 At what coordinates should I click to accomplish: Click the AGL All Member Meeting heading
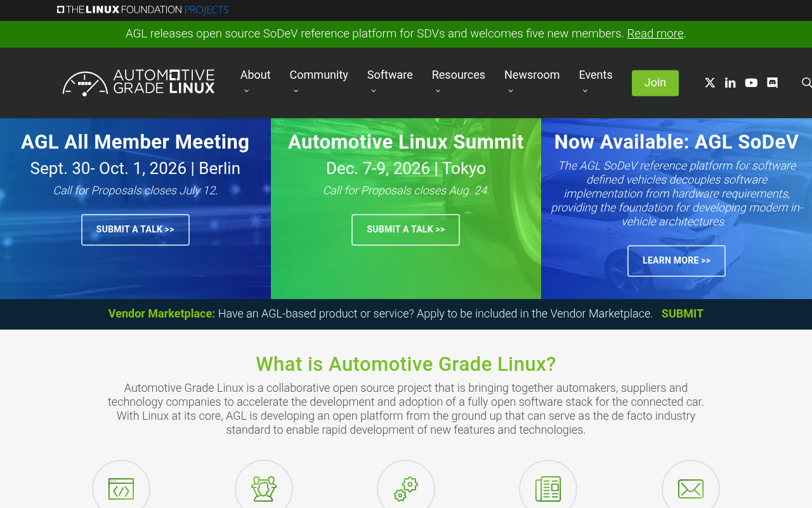coord(135,142)
